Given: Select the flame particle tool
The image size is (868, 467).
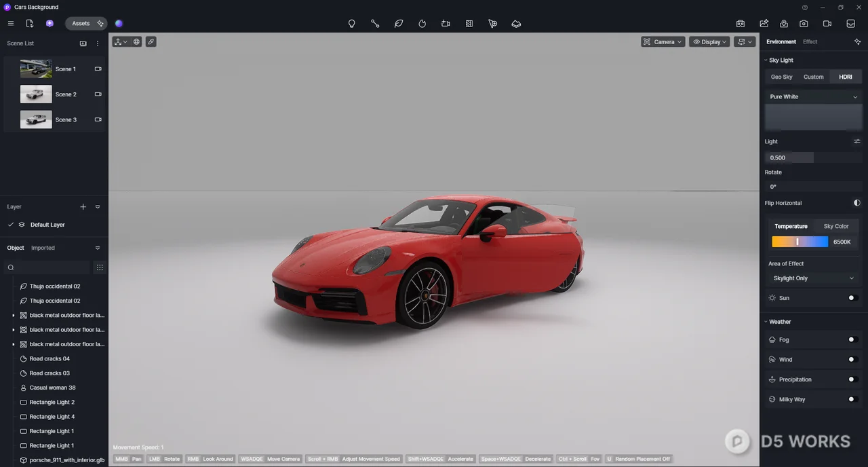Looking at the screenshot, I should pyautogui.click(x=422, y=23).
